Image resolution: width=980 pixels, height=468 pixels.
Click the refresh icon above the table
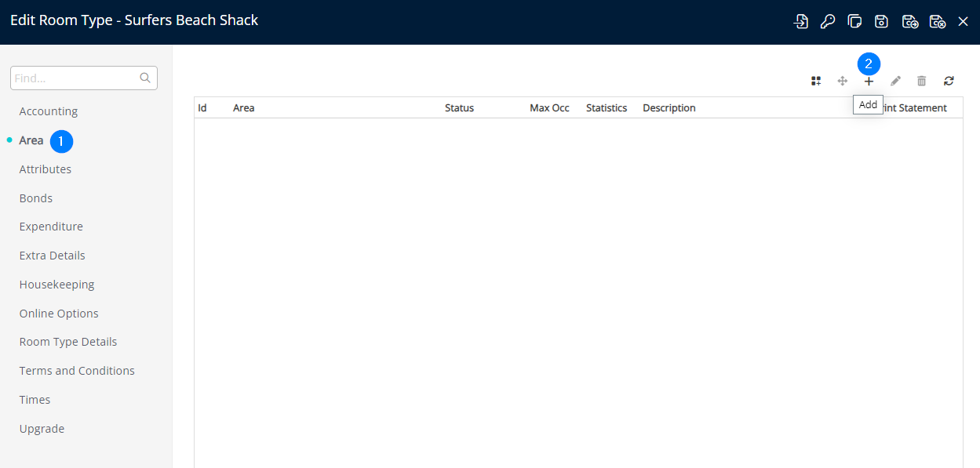(x=949, y=81)
